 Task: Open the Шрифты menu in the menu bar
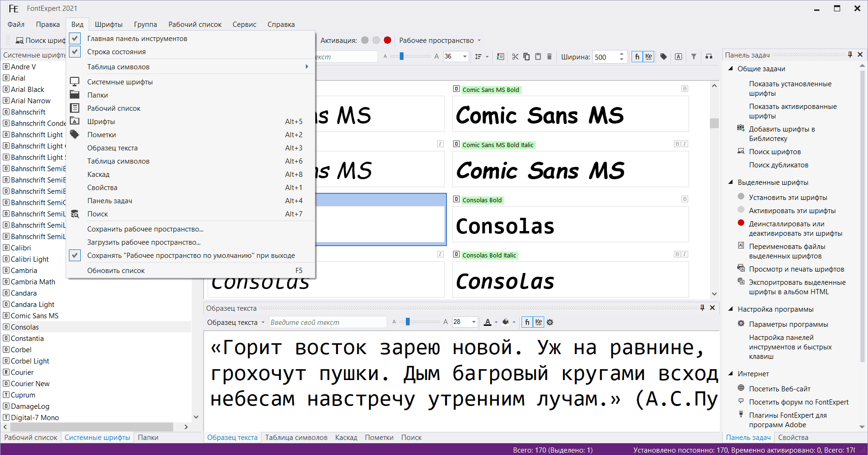[109, 25]
